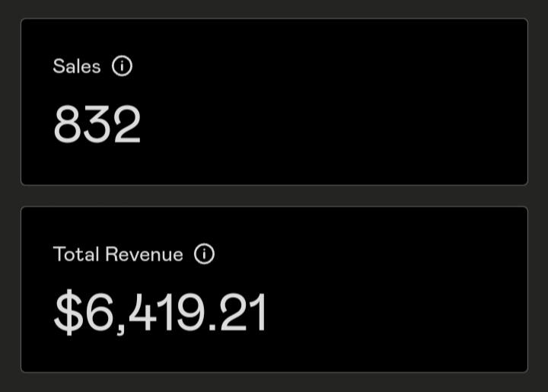Open the Sales metric tooltip icon
This screenshot has height=392, width=548.
[122, 66]
